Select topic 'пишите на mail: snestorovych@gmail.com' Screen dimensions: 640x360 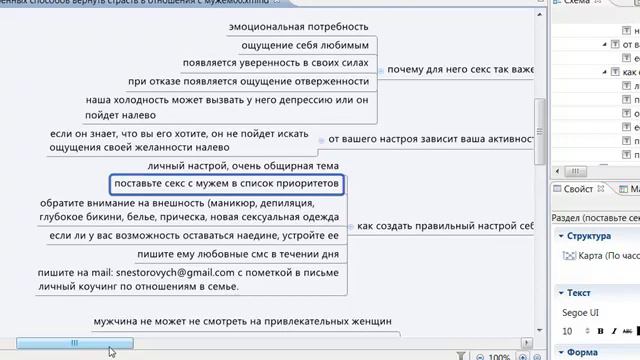pos(188,280)
